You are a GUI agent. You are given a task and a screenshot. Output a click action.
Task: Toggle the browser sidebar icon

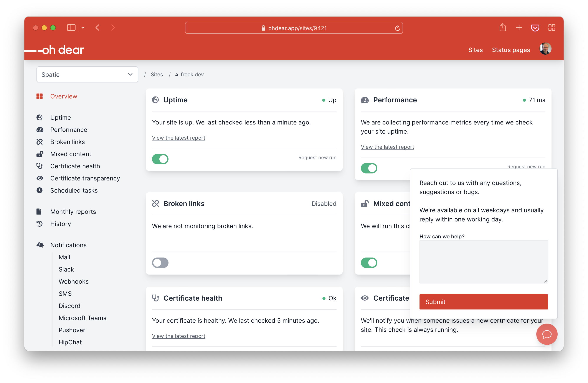pyautogui.click(x=71, y=28)
